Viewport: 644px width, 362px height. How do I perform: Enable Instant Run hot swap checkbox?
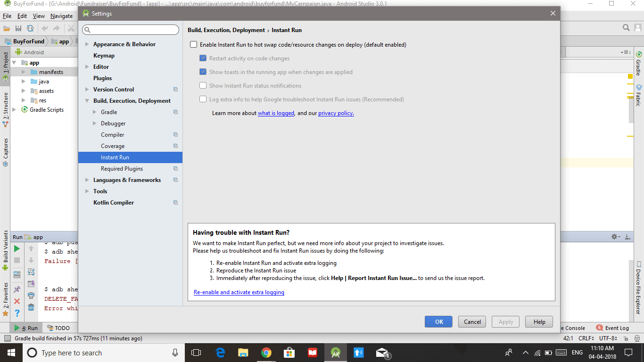(193, 44)
